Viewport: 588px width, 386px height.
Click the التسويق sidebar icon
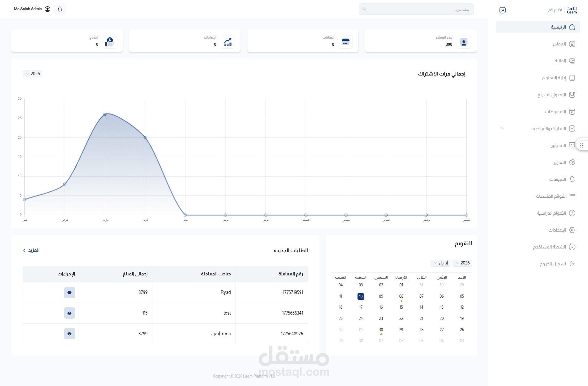click(x=572, y=145)
